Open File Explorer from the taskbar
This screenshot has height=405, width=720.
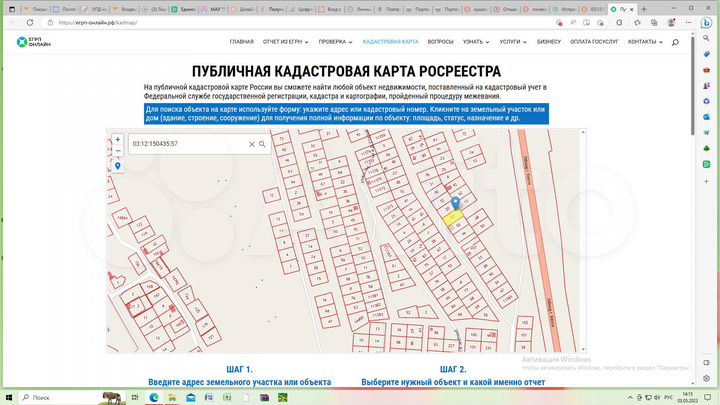172,397
